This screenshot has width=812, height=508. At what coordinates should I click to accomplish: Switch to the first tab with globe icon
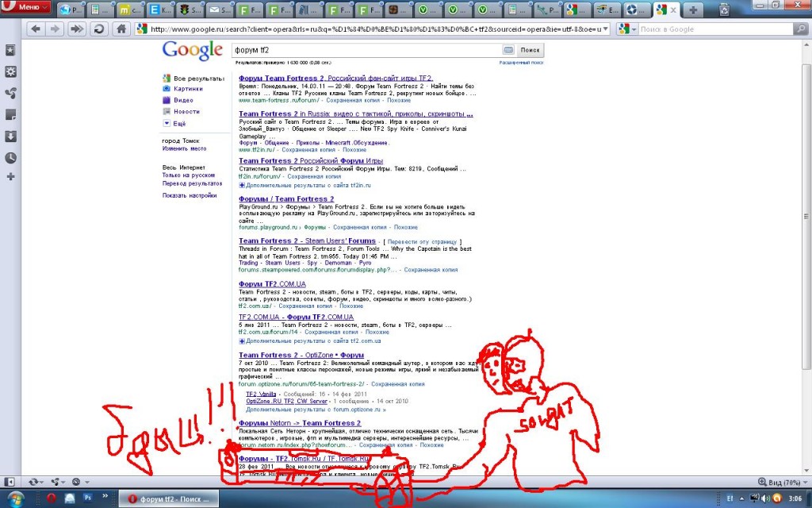(71, 10)
